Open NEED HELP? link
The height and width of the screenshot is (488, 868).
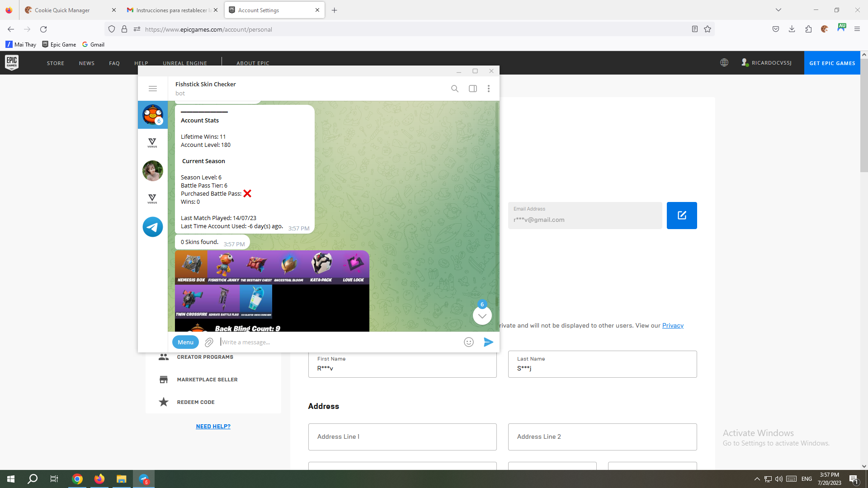click(213, 426)
